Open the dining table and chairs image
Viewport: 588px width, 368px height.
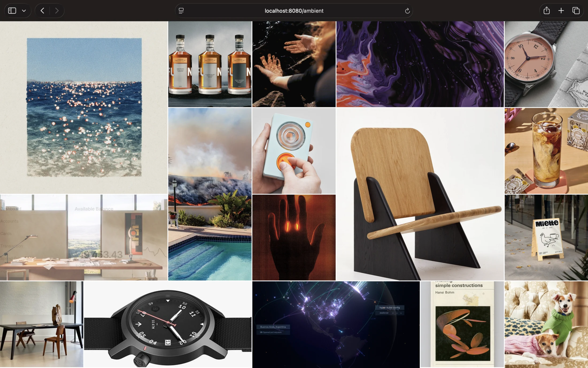tap(42, 324)
